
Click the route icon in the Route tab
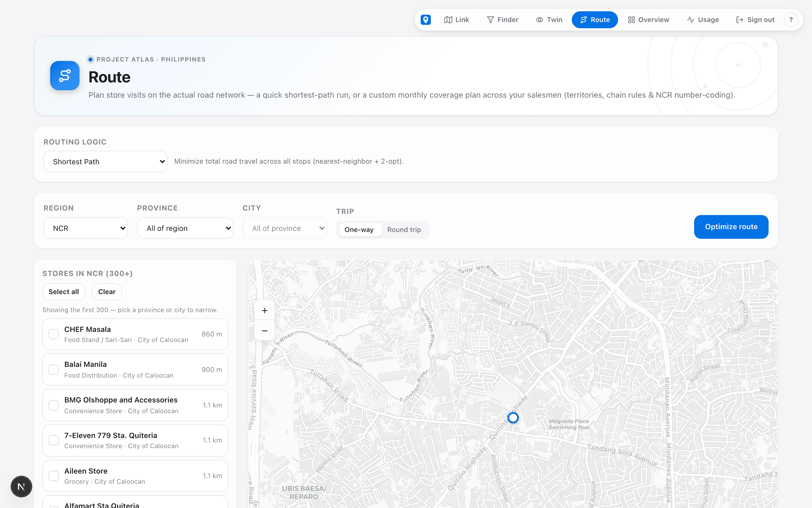coord(584,20)
